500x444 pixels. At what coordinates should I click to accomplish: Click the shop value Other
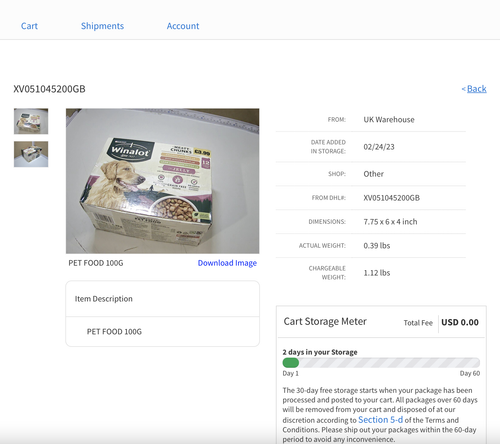point(373,174)
